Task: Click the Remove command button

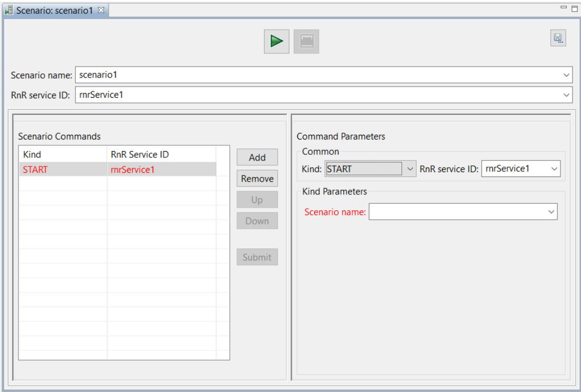Action: (257, 179)
